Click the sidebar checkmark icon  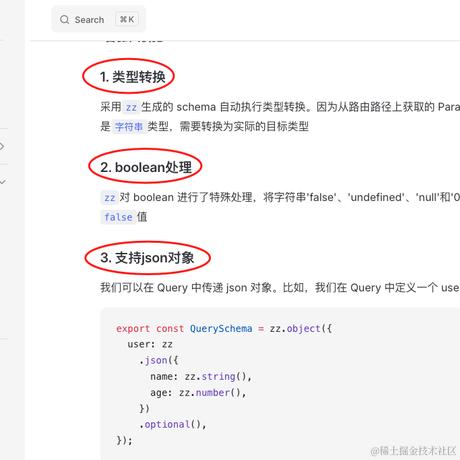pos(3,182)
